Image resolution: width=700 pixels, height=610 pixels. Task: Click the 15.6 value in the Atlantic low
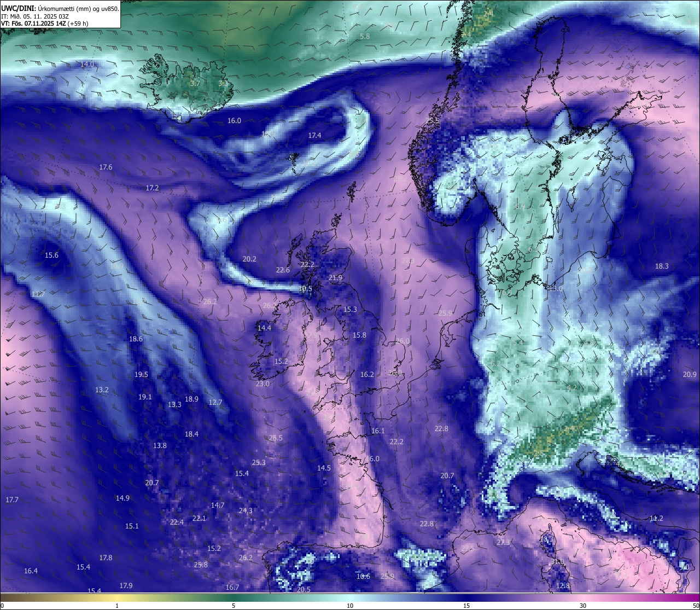click(51, 255)
